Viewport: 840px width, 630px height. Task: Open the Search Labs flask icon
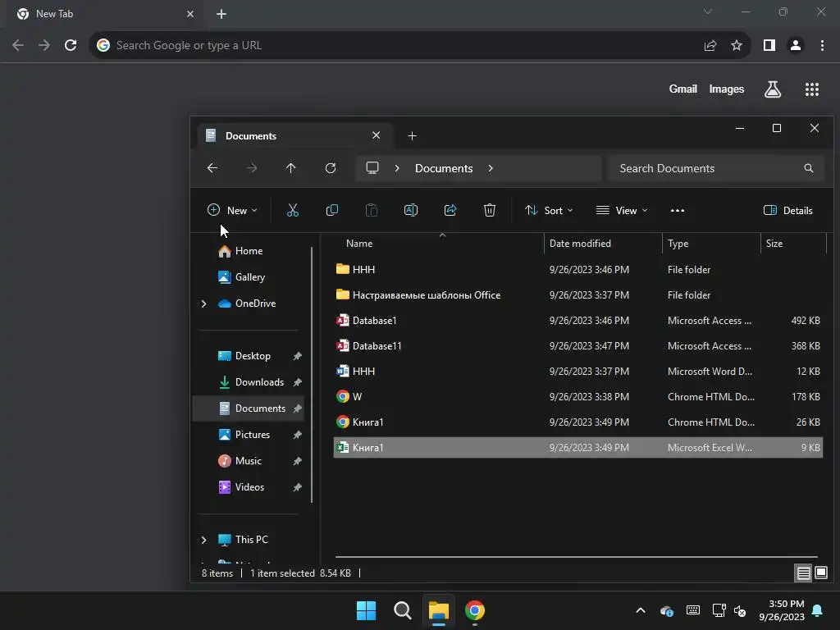pyautogui.click(x=773, y=89)
